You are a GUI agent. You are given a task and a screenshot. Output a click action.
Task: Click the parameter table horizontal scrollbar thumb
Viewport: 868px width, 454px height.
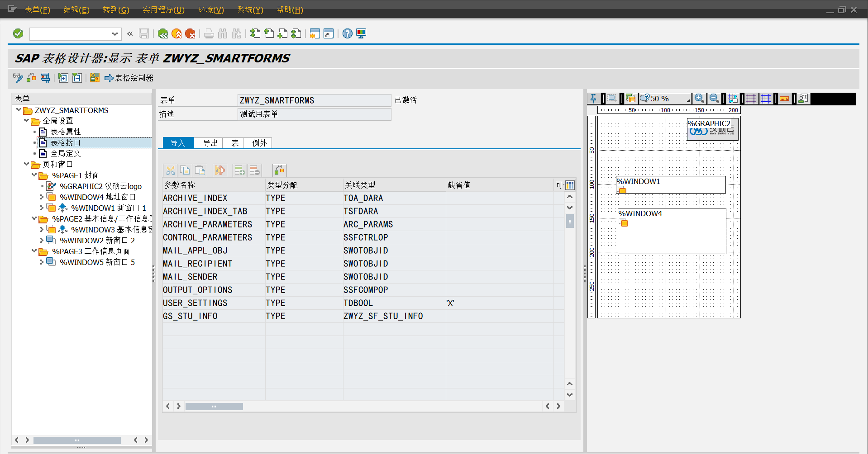214,407
